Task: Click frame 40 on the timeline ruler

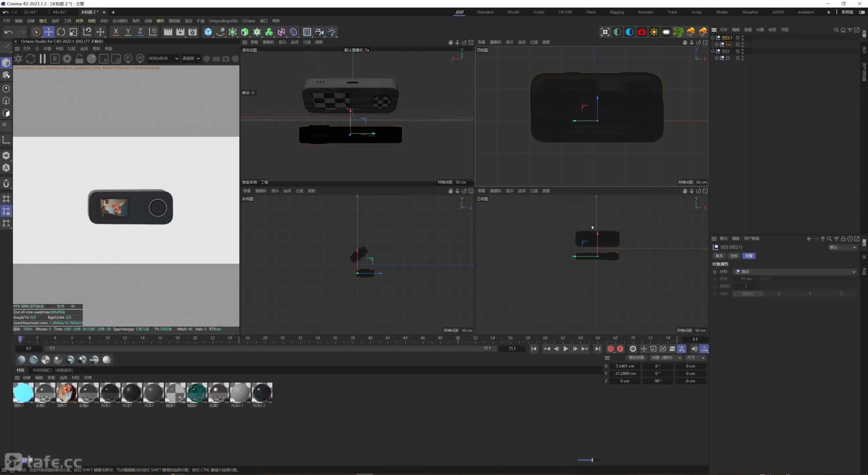Action: [370, 338]
